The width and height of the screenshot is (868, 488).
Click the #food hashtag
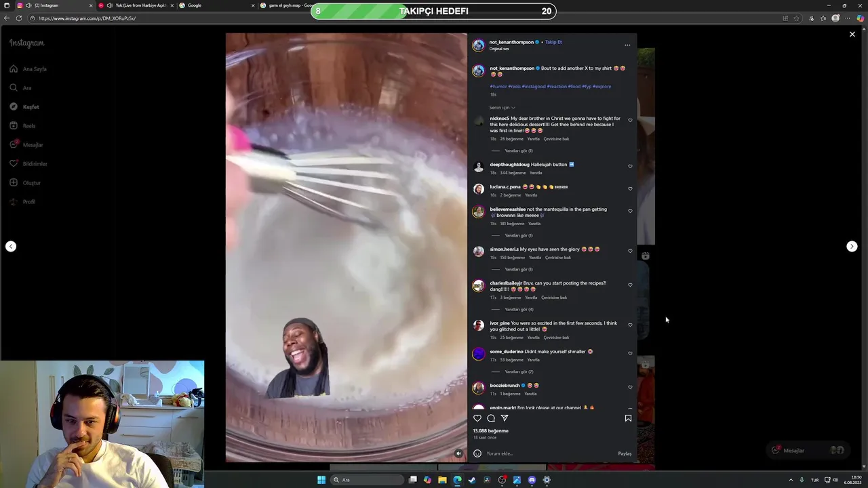[574, 86]
